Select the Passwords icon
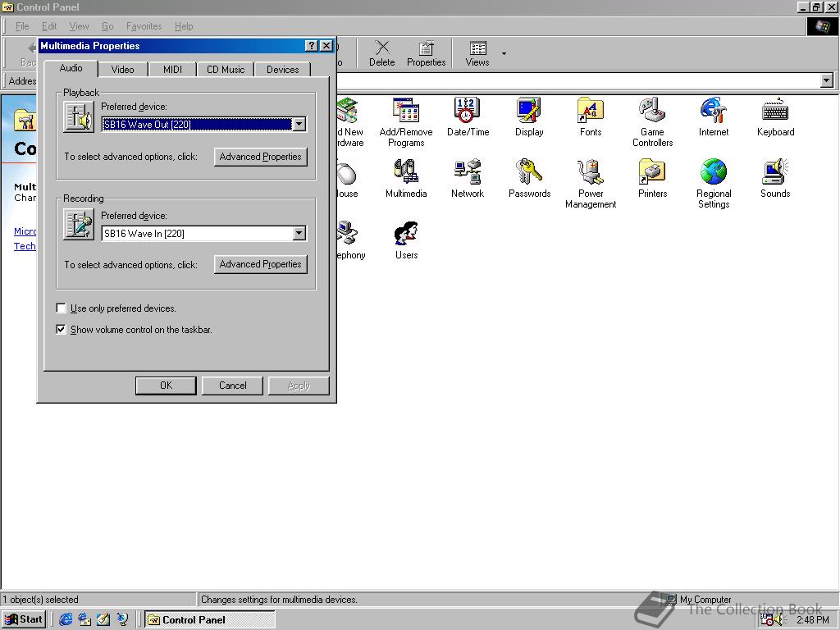The height and width of the screenshot is (630, 840). coord(529,178)
